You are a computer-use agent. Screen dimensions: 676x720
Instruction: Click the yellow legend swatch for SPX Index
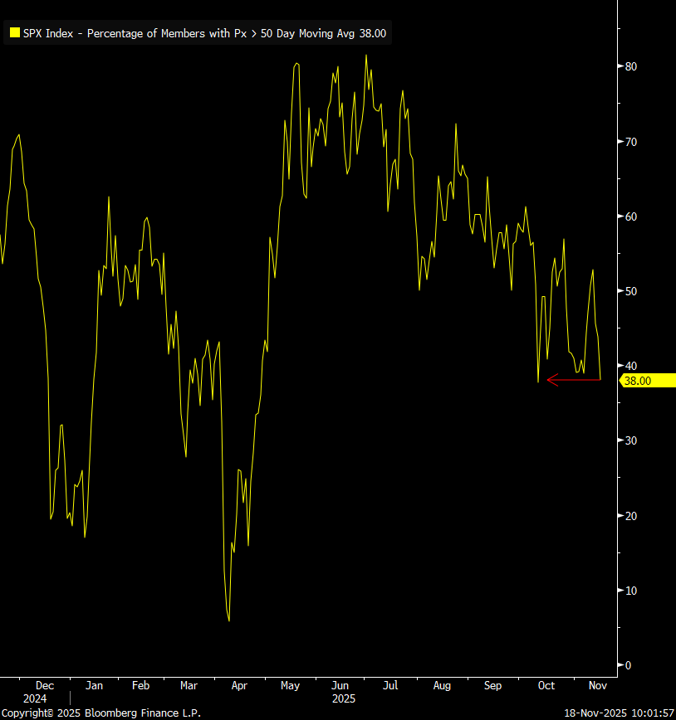pos(14,33)
